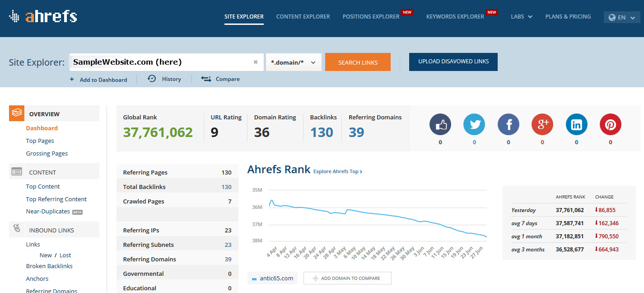Open Grossing Pages in the sidebar
The height and width of the screenshot is (293, 644).
pyautogui.click(x=47, y=153)
